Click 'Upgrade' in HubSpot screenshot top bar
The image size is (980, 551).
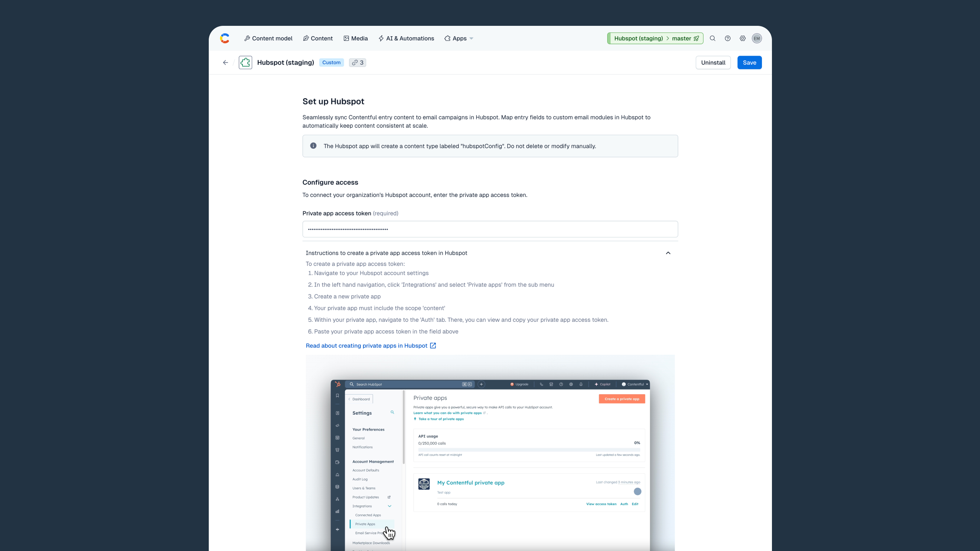point(519,384)
